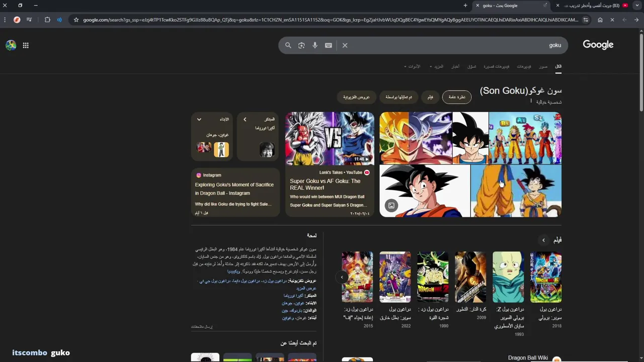
Task: Click the blue sound-wave extension icon in toolbar
Action: [x=59, y=20]
